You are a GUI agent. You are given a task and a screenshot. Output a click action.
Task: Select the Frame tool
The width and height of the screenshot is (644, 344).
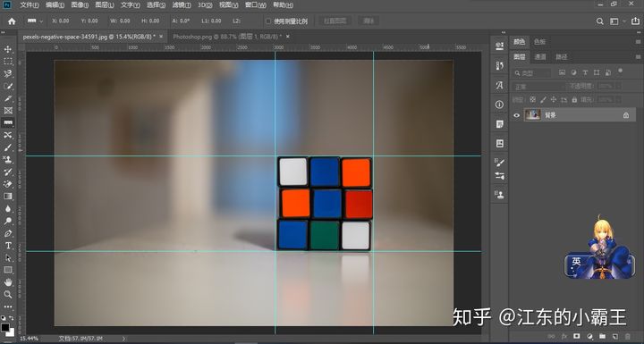pyautogui.click(x=8, y=111)
